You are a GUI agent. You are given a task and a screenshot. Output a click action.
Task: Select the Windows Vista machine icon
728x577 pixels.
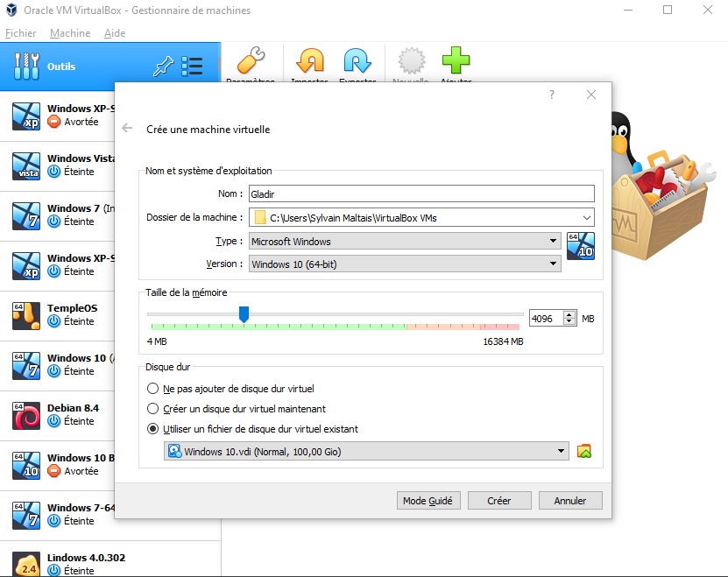click(x=26, y=166)
